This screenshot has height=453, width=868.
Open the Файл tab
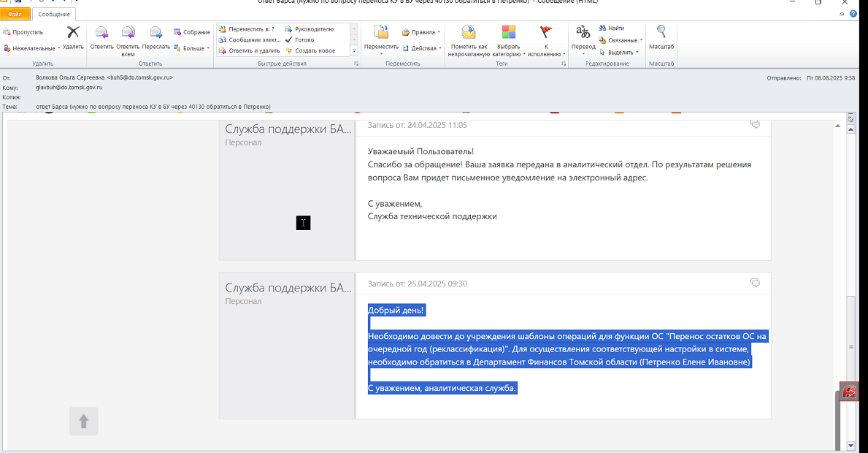[x=15, y=14]
